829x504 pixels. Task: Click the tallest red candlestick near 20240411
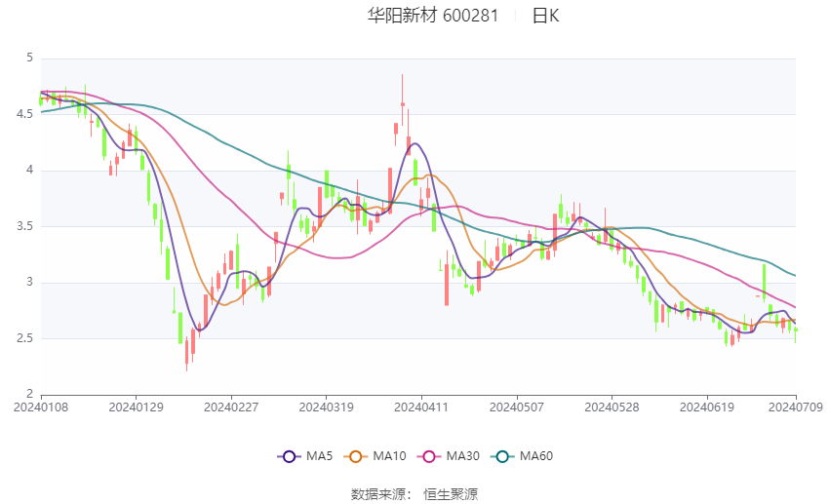403,100
